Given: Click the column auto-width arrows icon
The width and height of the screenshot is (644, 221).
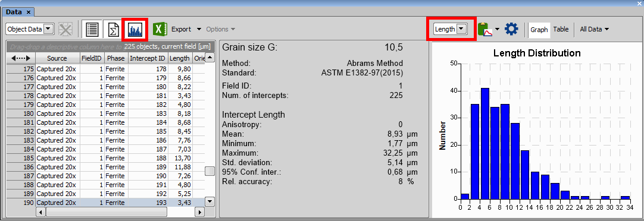Looking at the screenshot, I should pos(21,58).
